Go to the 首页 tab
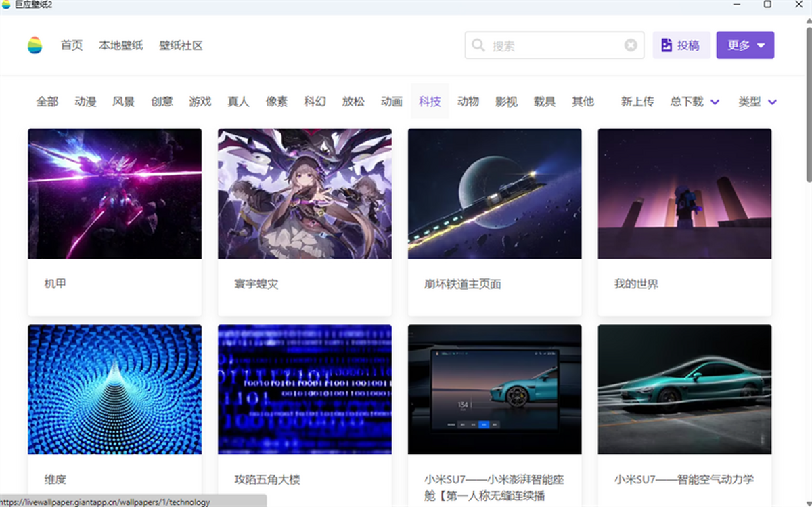 72,45
